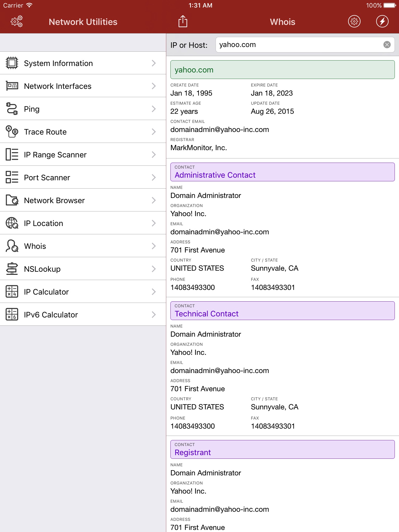Open Port Scanner via its chevron
Image resolution: width=399 pixels, height=532 pixels.
(x=154, y=177)
